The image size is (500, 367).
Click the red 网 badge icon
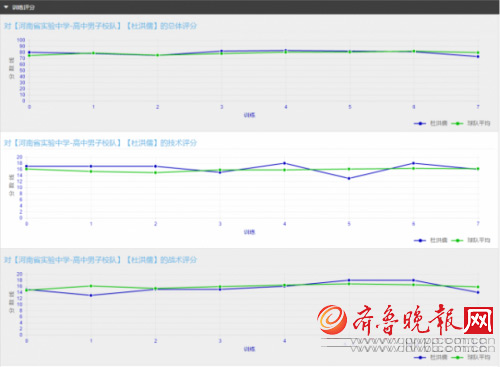(x=478, y=320)
